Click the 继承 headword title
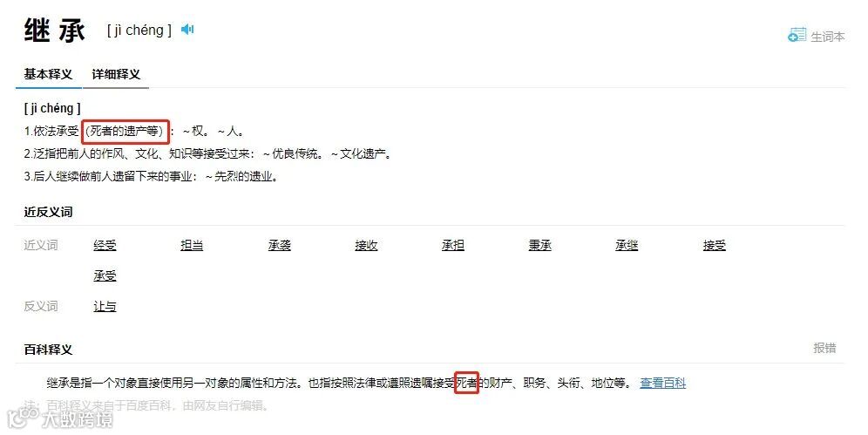 point(55,30)
